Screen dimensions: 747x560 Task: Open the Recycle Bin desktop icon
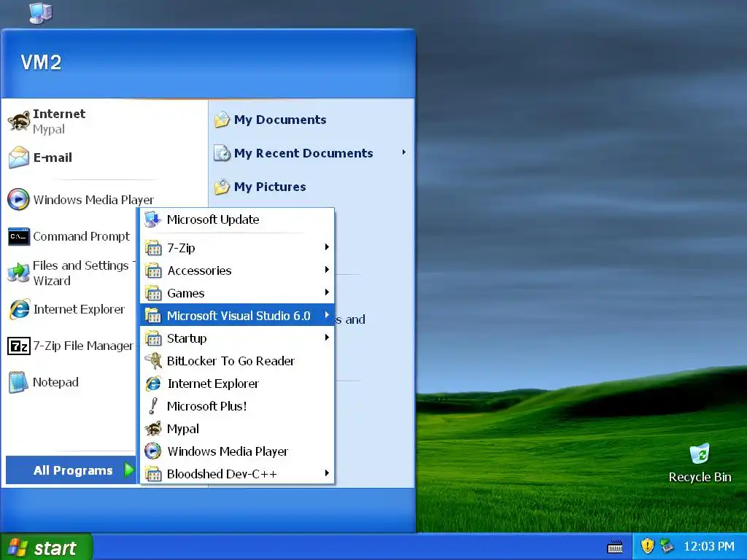point(700,454)
